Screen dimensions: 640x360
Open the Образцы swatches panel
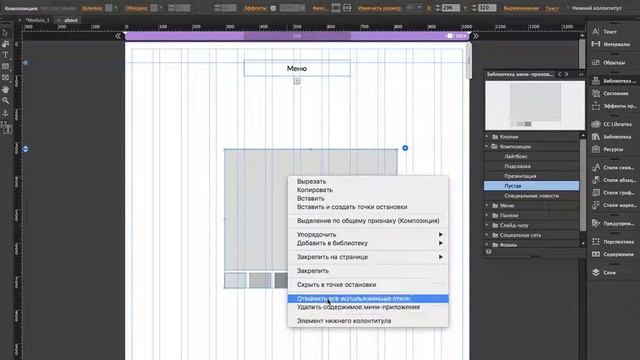[609, 62]
